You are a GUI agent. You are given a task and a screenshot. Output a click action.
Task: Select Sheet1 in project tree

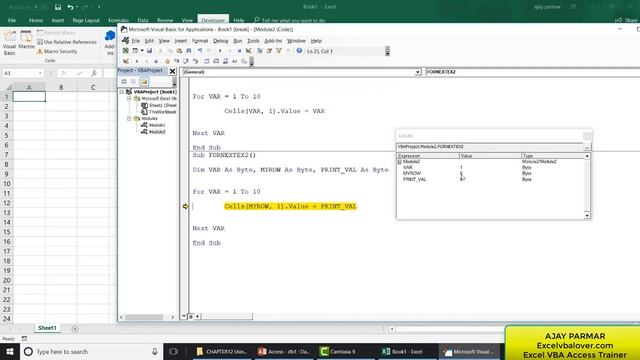click(x=159, y=105)
